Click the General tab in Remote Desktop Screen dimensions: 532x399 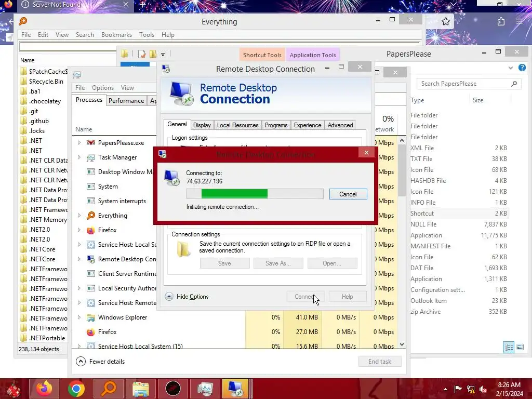tap(177, 124)
